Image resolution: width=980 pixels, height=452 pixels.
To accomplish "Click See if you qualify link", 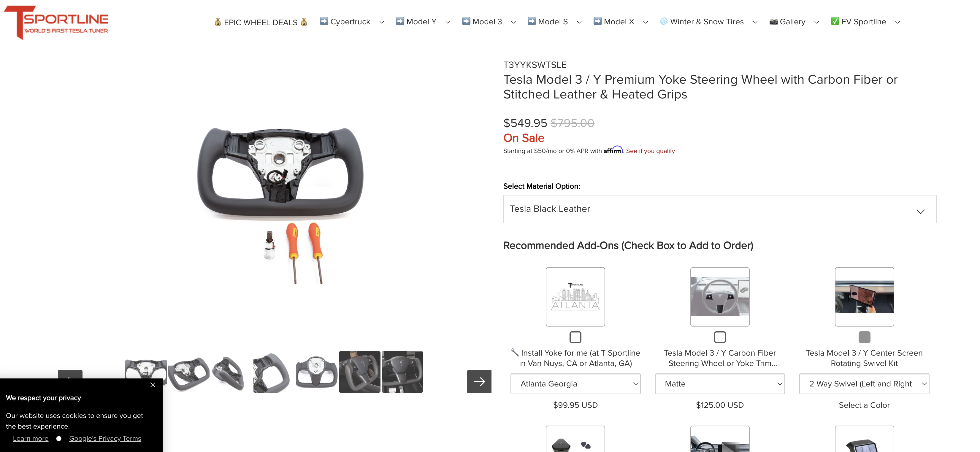I will [x=651, y=151].
